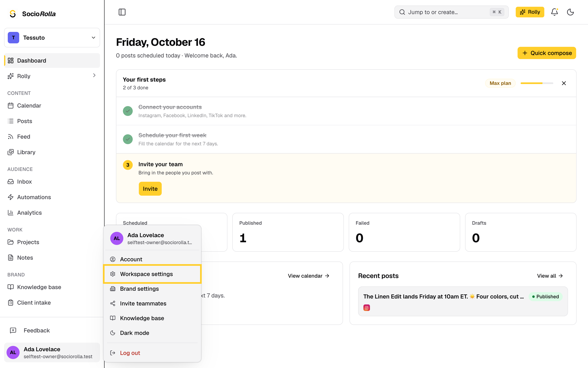
Task: Open the Feedback item in sidebar
Action: point(52,330)
